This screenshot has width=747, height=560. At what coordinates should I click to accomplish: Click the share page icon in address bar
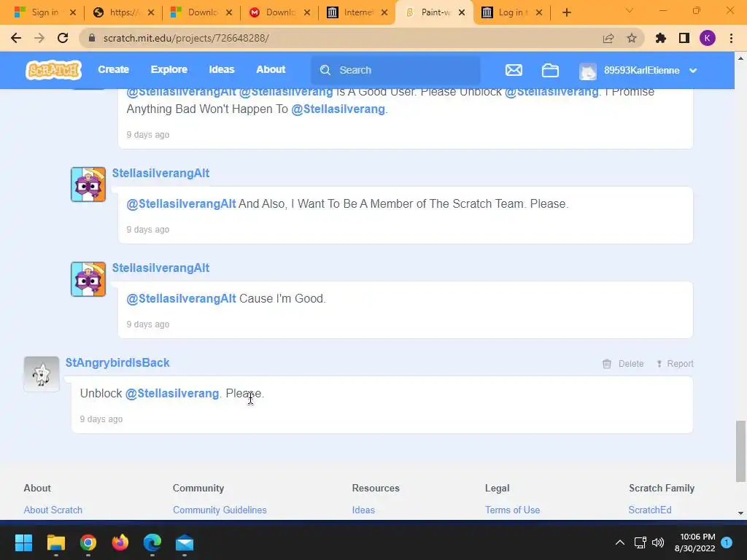608,38
